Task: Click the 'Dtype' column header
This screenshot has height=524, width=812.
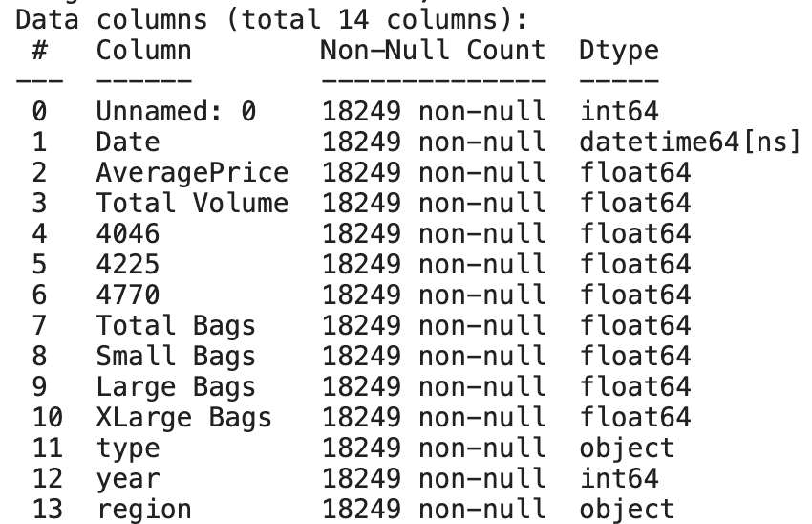Action: [x=619, y=52]
